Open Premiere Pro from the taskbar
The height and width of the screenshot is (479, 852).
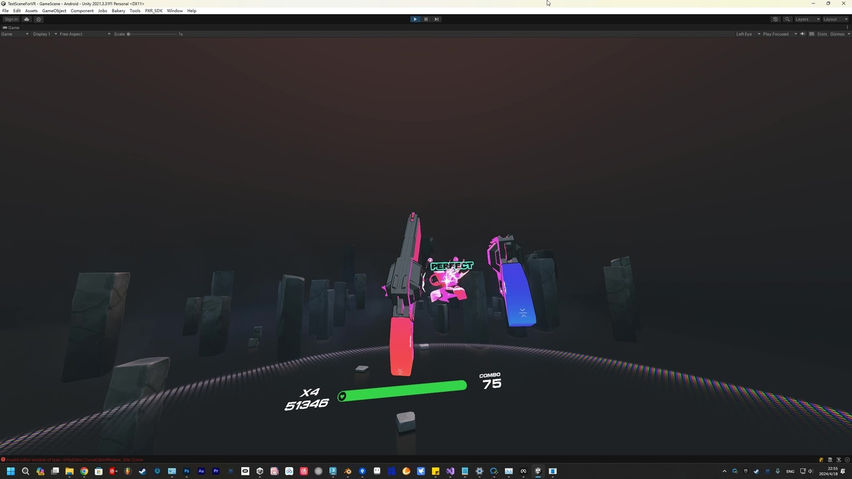coord(216,471)
